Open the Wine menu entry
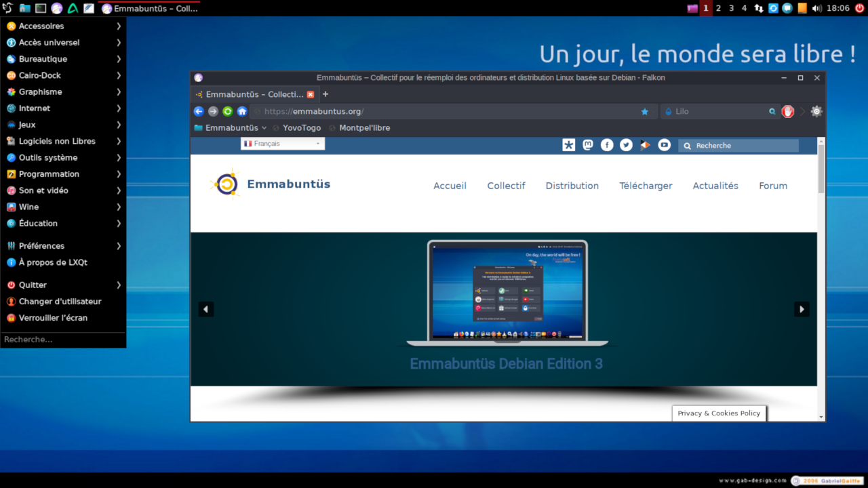868x488 pixels. click(63, 207)
